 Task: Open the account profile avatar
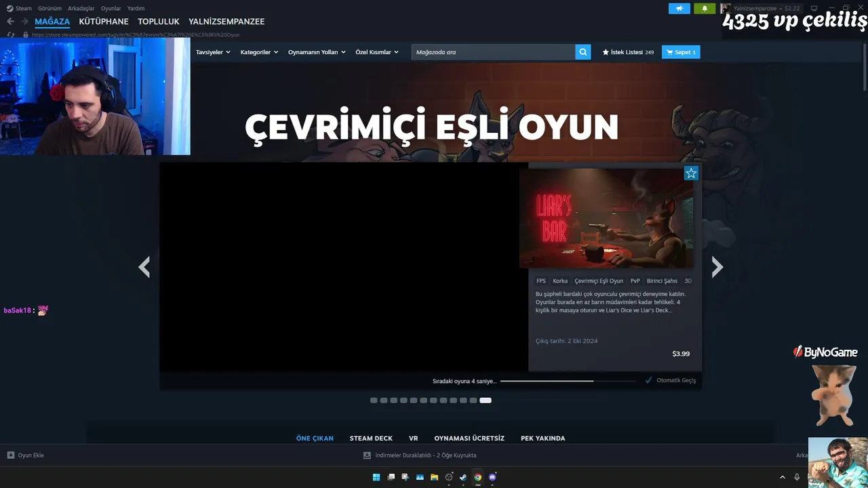coord(726,8)
